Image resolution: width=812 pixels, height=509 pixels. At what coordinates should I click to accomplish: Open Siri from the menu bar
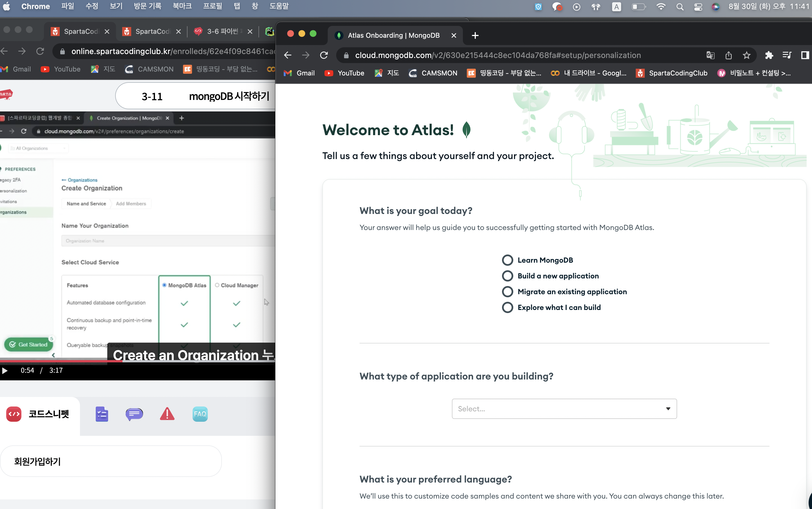(716, 7)
